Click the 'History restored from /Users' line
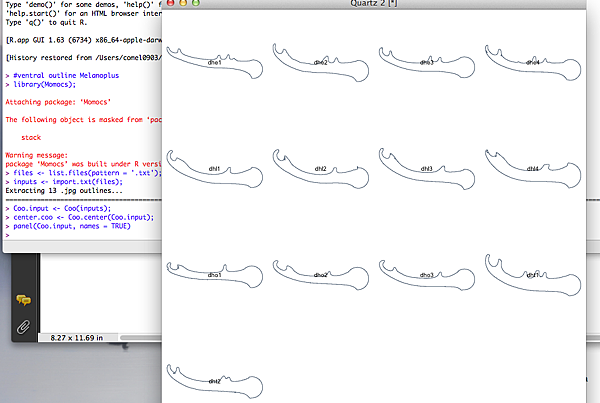The width and height of the screenshot is (600, 403). 83,58
